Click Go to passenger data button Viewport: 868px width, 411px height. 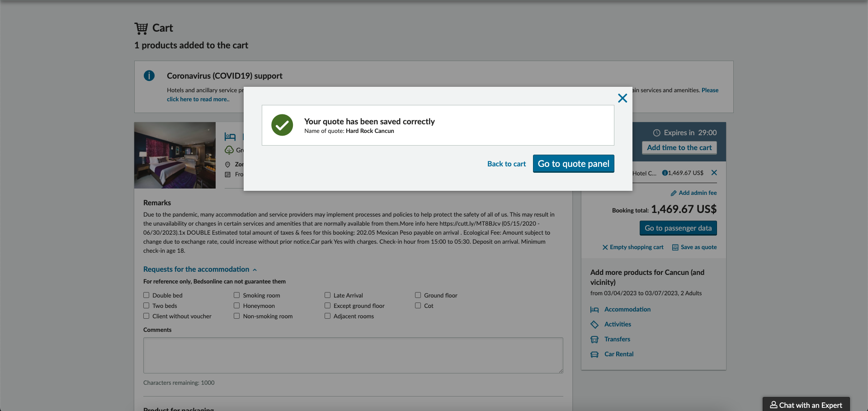coord(678,228)
